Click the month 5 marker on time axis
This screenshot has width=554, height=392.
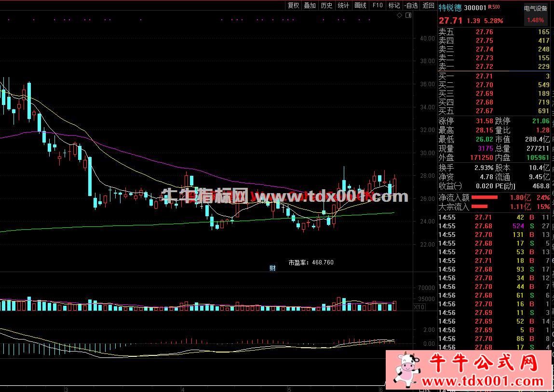(289, 390)
